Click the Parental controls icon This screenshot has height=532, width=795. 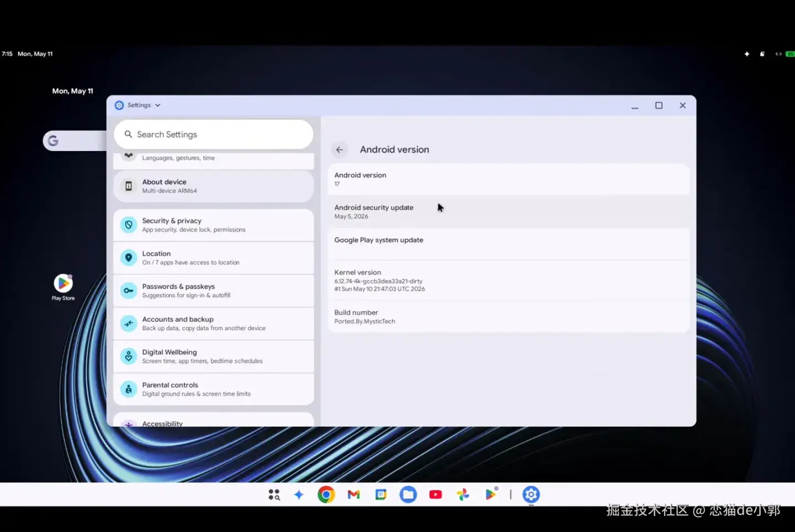[129, 389]
